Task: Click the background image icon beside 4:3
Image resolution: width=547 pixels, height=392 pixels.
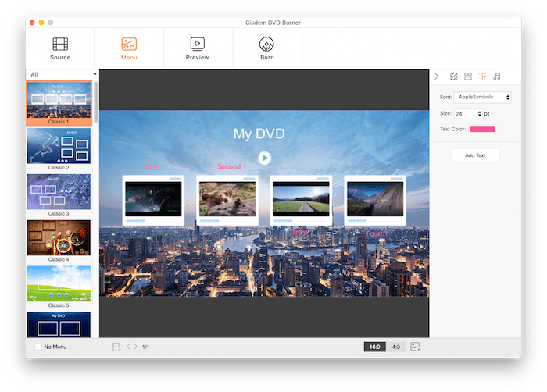Action: pos(415,347)
